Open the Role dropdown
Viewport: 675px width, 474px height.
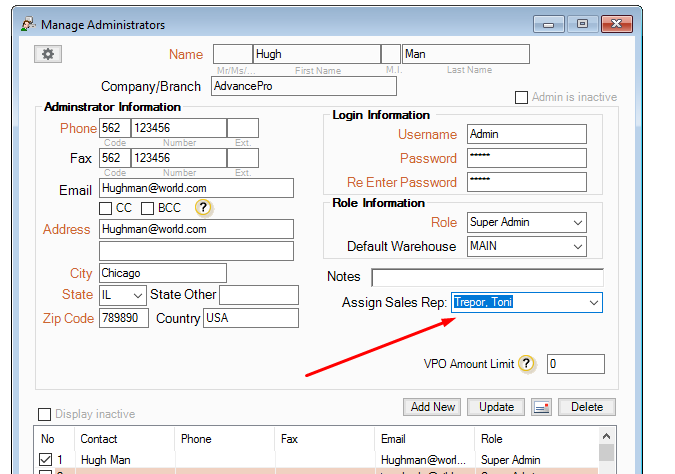[x=577, y=222]
